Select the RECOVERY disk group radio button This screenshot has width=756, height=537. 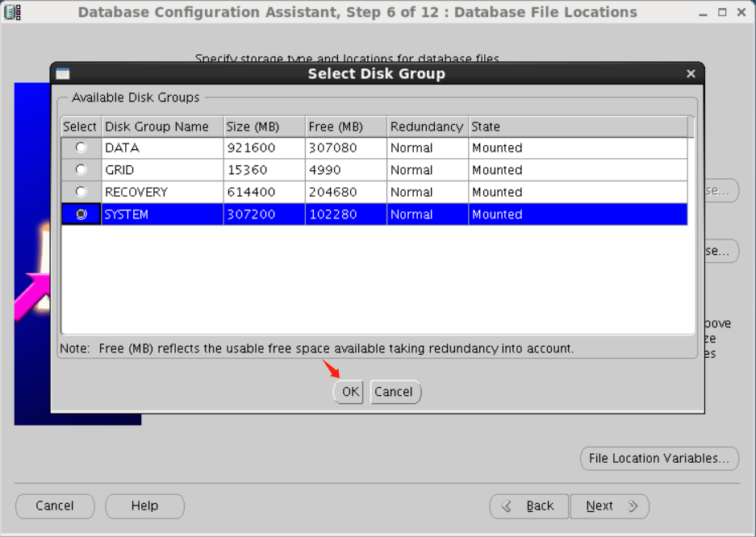tap(81, 192)
